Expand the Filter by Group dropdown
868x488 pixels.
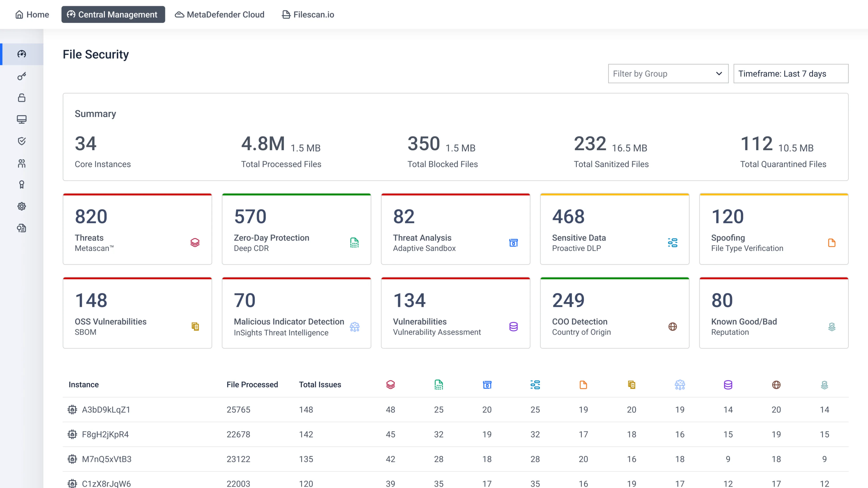[x=668, y=74]
